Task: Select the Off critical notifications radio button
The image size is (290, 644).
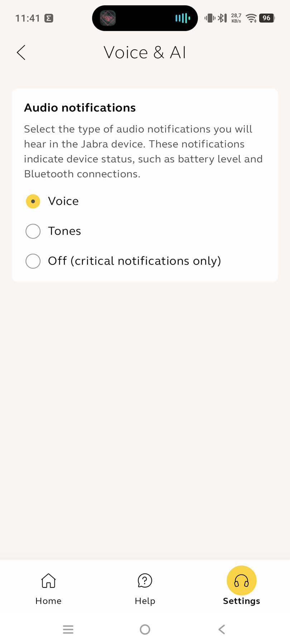Action: click(33, 261)
